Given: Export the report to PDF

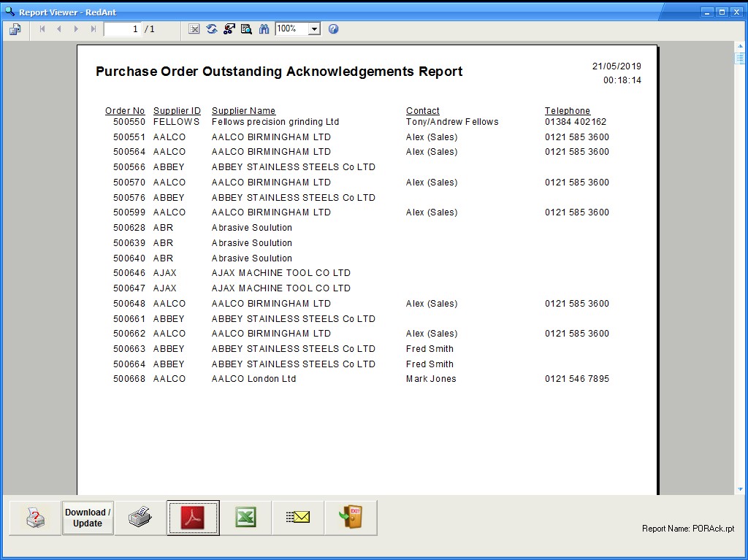Looking at the screenshot, I should click(x=193, y=518).
